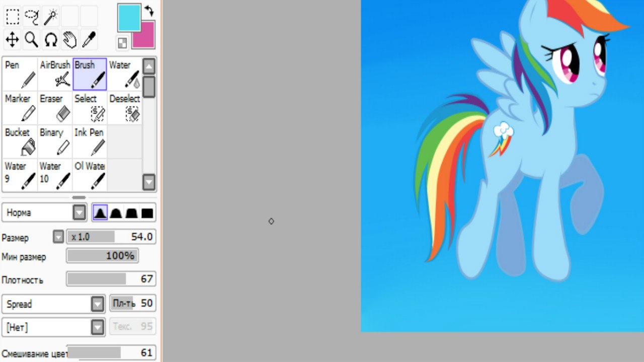This screenshot has width=644, height=362.
Task: Select the rectangular selection tool
Action: [x=12, y=17]
